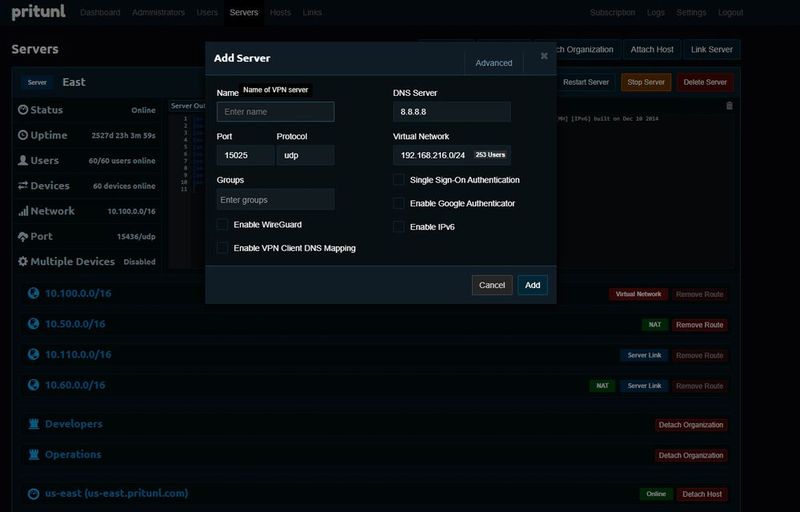Click the globe icon beside route 10.50.0.0/16
This screenshot has width=800, height=512.
pos(33,324)
